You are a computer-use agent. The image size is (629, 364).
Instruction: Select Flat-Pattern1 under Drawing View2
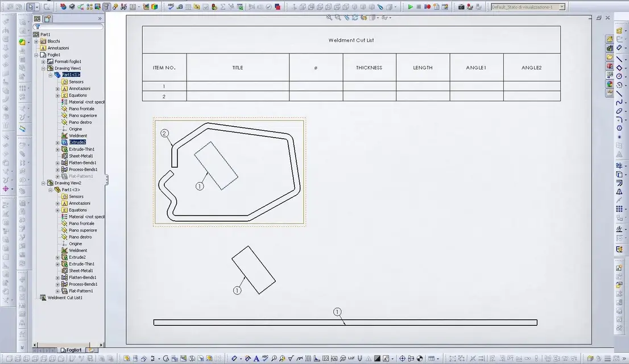[x=81, y=291]
